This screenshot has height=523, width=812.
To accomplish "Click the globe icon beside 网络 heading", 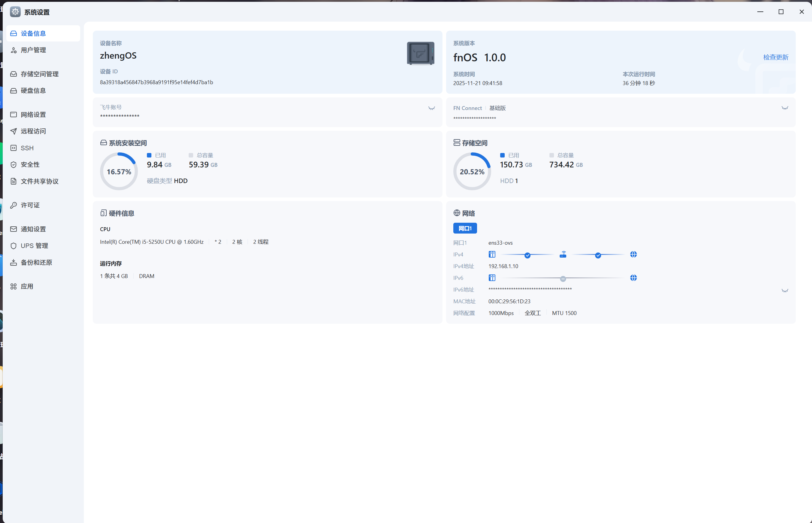I will point(457,213).
